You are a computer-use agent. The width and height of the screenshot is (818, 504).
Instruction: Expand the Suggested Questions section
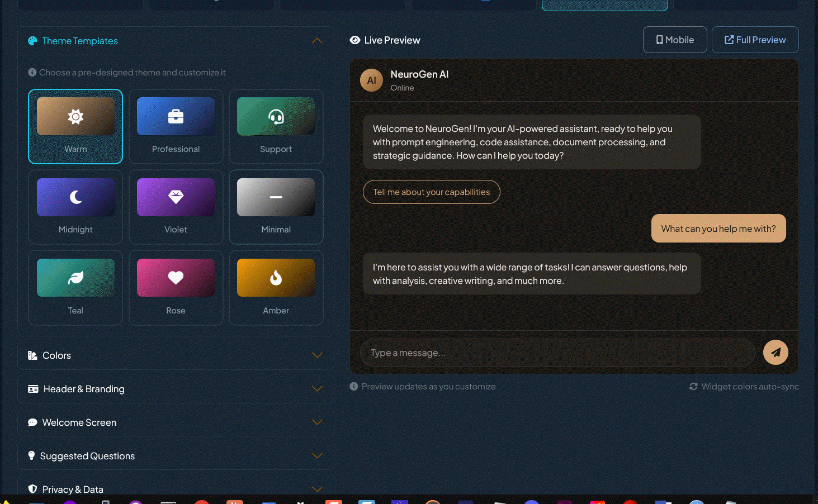coord(317,455)
